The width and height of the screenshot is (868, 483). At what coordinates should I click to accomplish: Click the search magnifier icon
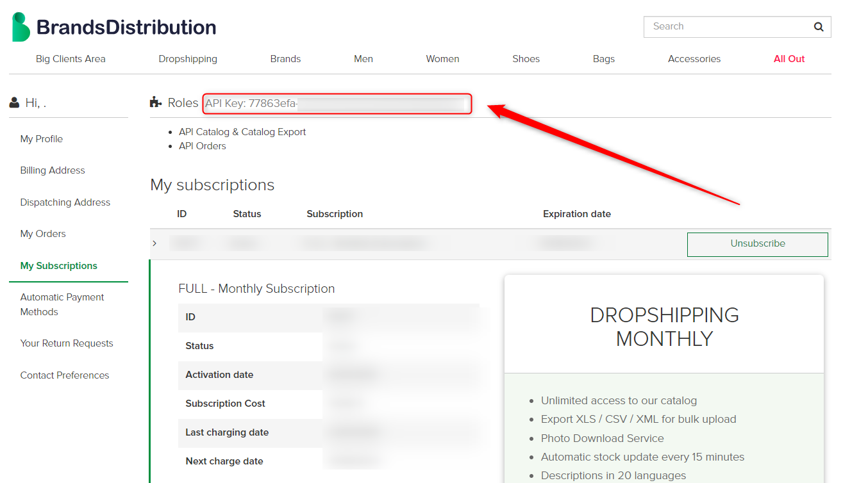(x=818, y=27)
